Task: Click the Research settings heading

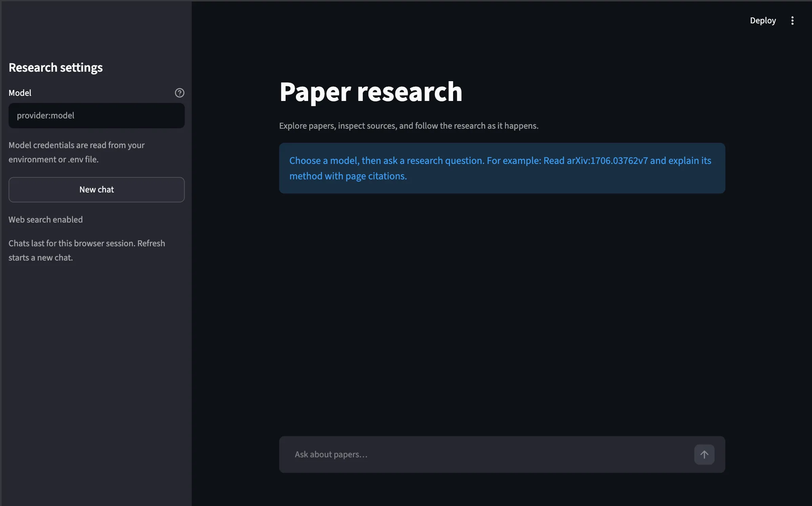Action: pyautogui.click(x=55, y=68)
